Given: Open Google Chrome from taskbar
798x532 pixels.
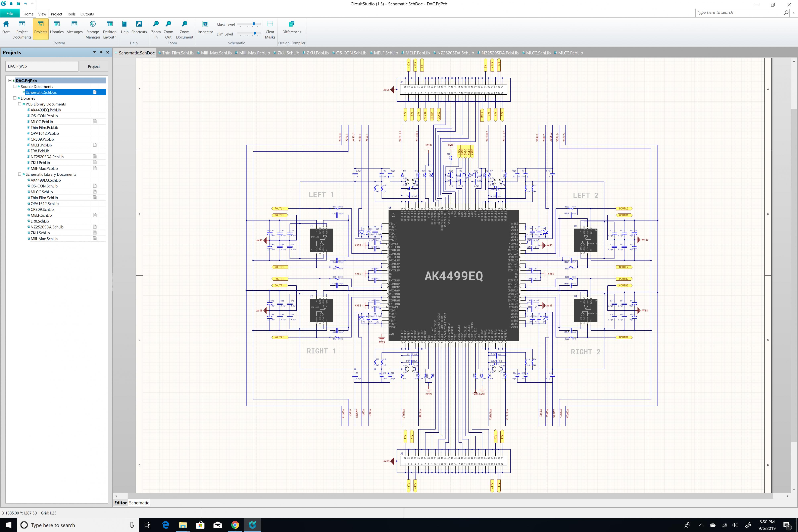Looking at the screenshot, I should [x=235, y=525].
